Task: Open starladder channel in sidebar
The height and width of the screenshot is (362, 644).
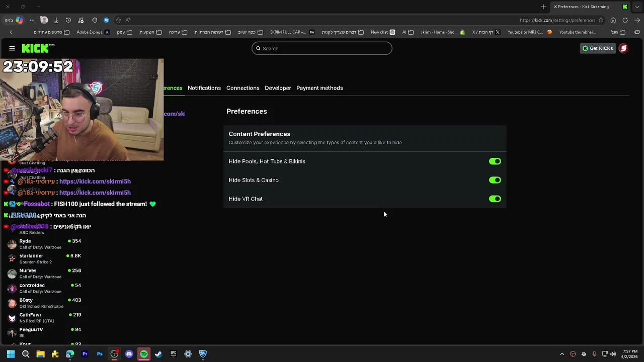Action: point(45,259)
